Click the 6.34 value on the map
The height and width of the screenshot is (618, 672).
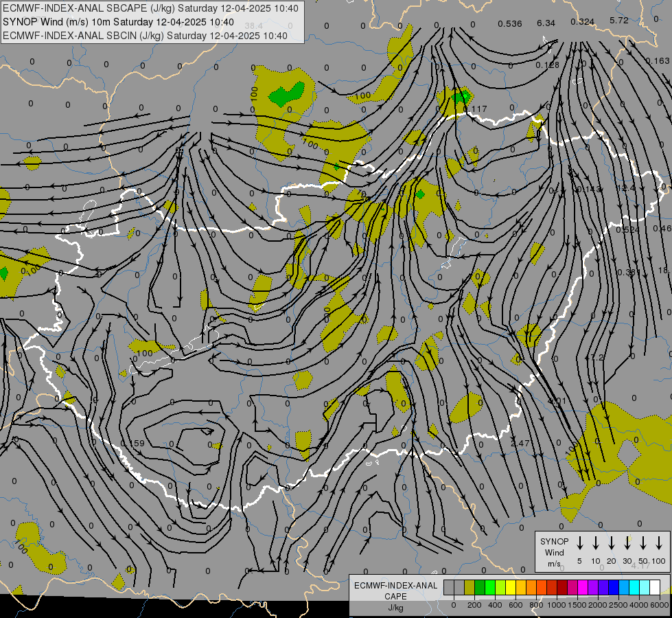546,23
